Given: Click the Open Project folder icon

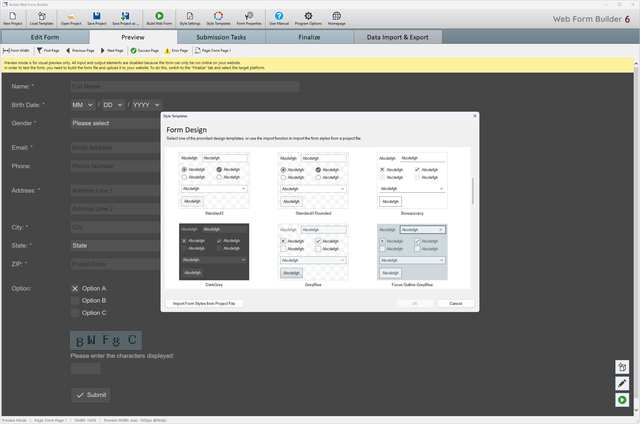Looking at the screenshot, I should 71,18.
